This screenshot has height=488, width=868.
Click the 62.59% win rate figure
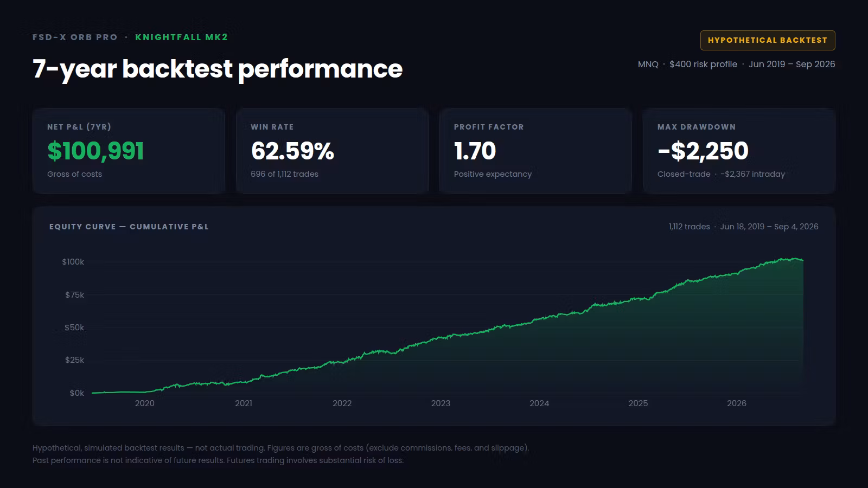point(292,151)
